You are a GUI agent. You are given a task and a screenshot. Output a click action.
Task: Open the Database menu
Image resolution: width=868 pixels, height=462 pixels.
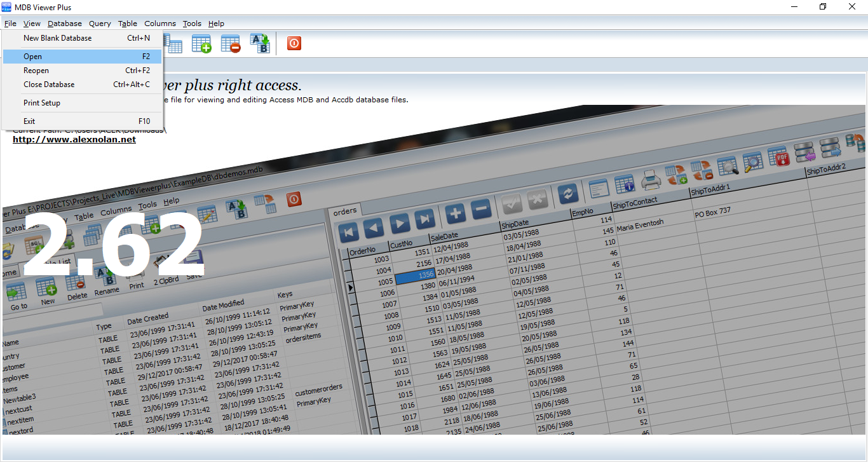(x=64, y=24)
